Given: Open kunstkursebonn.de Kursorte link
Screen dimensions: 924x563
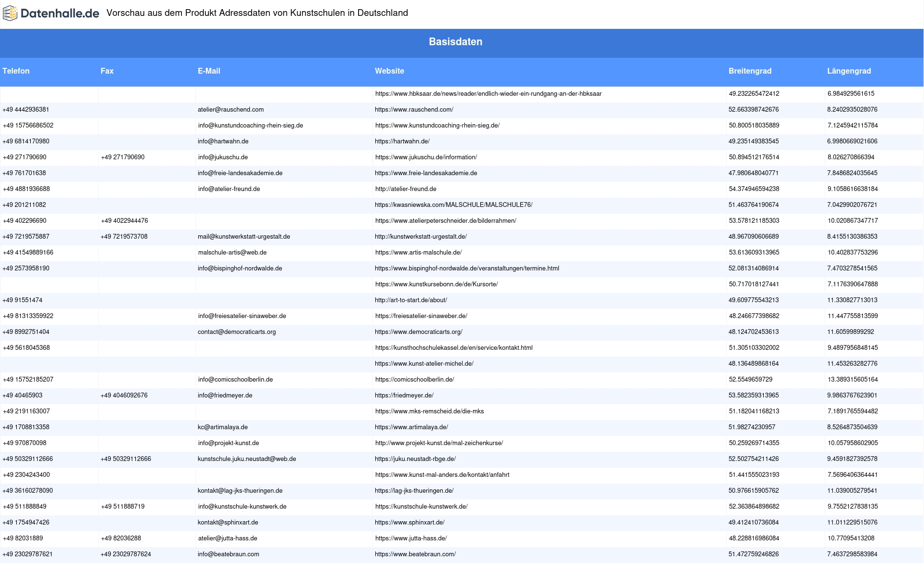Looking at the screenshot, I should point(436,284).
